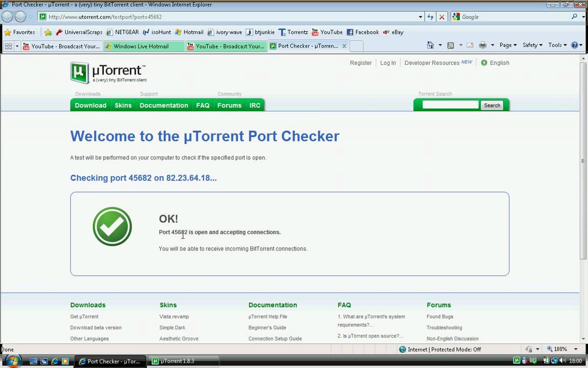Open the tab list dropdown arrow
The image size is (588, 368).
tap(17, 46)
